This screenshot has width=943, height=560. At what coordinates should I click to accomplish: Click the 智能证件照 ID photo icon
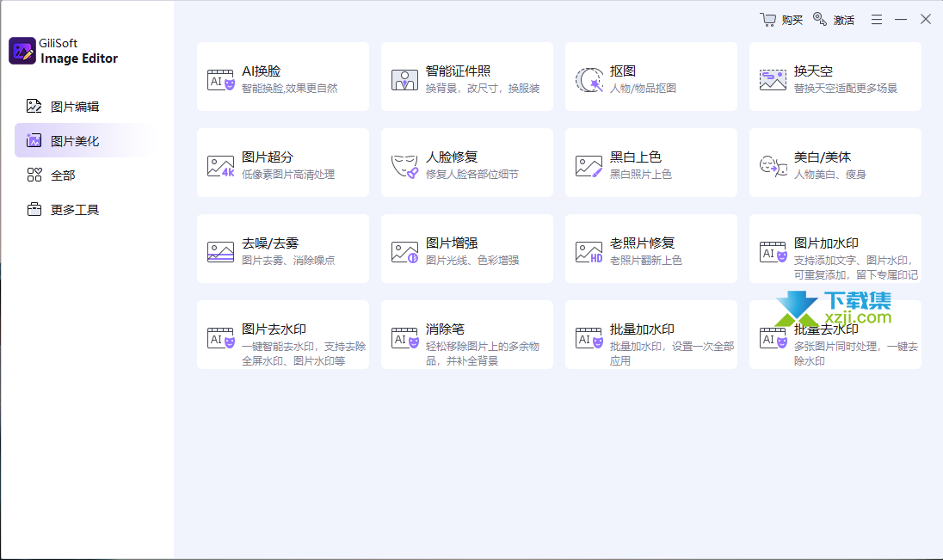click(x=404, y=80)
